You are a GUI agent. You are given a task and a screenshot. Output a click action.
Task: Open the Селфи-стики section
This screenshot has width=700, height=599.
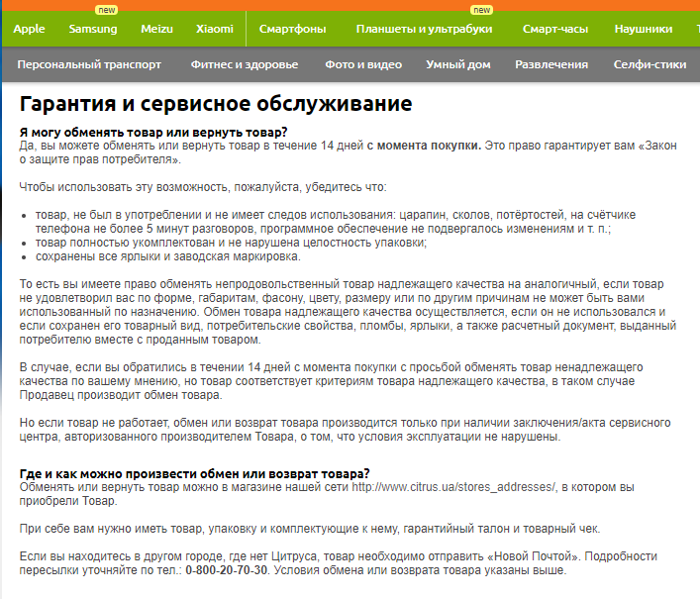[650, 64]
